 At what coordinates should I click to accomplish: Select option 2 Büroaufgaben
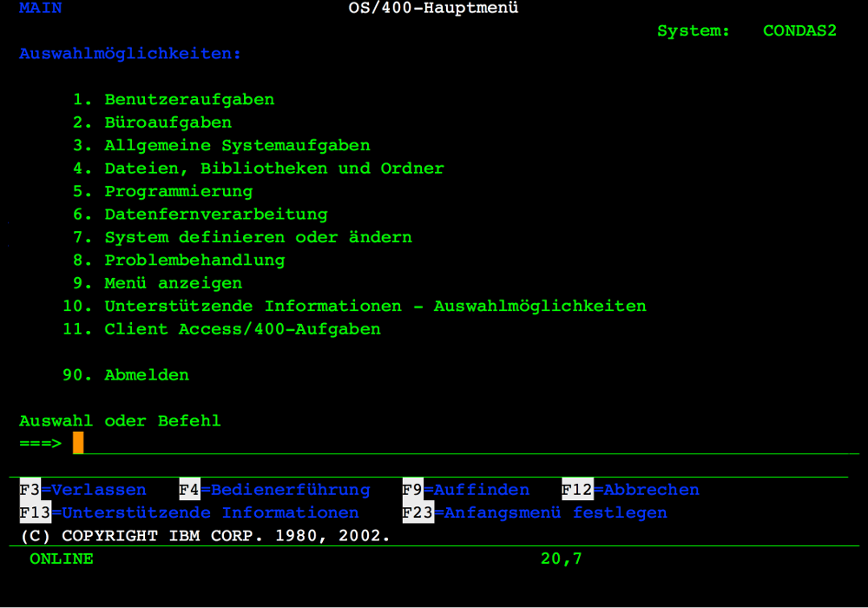153,122
